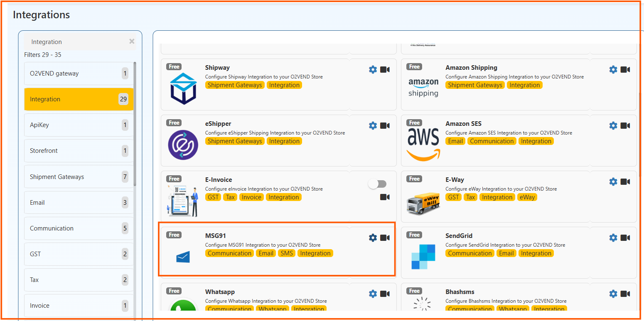The image size is (644, 321).
Task: Select the Communication filter category
Action: click(79, 228)
